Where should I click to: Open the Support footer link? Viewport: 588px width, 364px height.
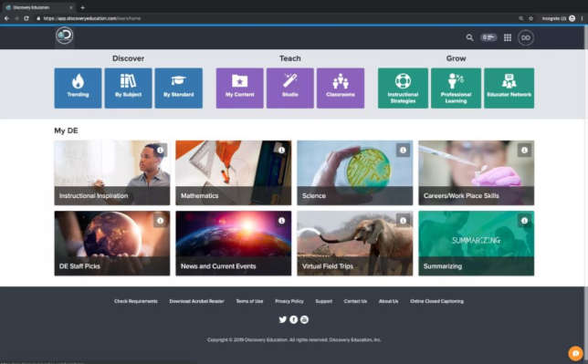click(323, 301)
